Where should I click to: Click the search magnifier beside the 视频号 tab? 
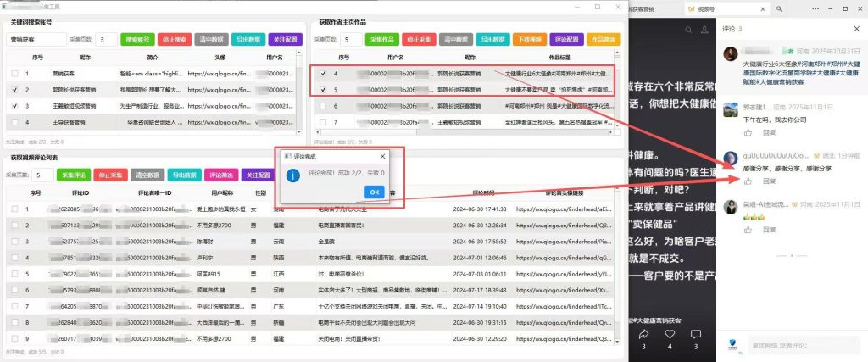779,8
